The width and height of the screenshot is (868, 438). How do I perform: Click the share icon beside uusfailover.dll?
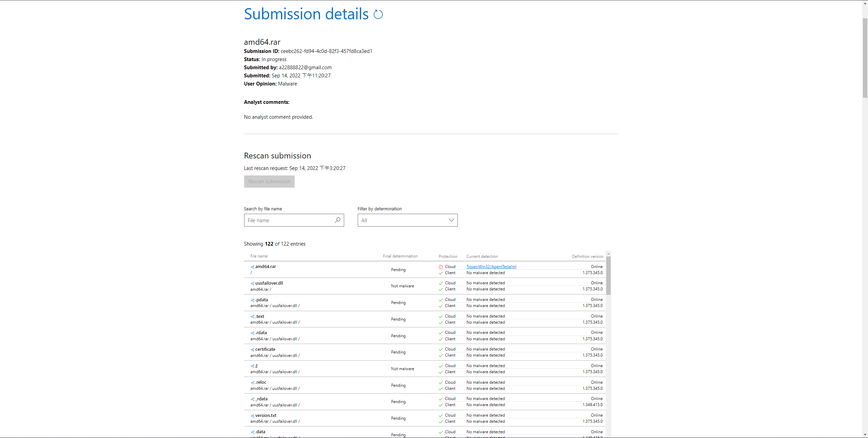(252, 284)
